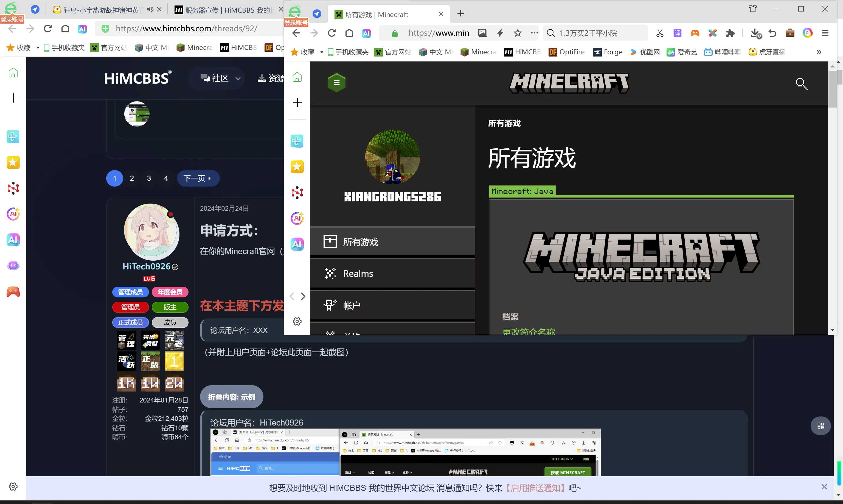Show more bookmarks via double chevron
843x504 pixels.
(x=819, y=52)
